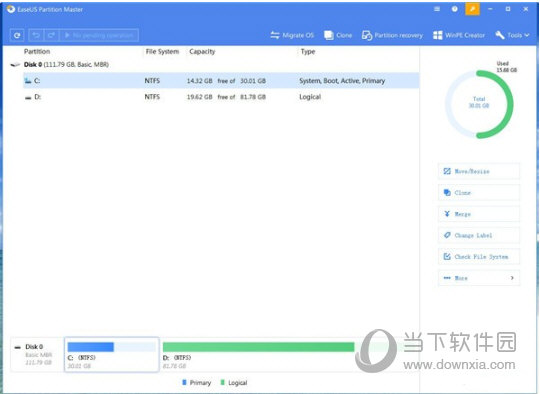This screenshot has width=540, height=394.
Task: Click the Type column header
Action: (308, 52)
